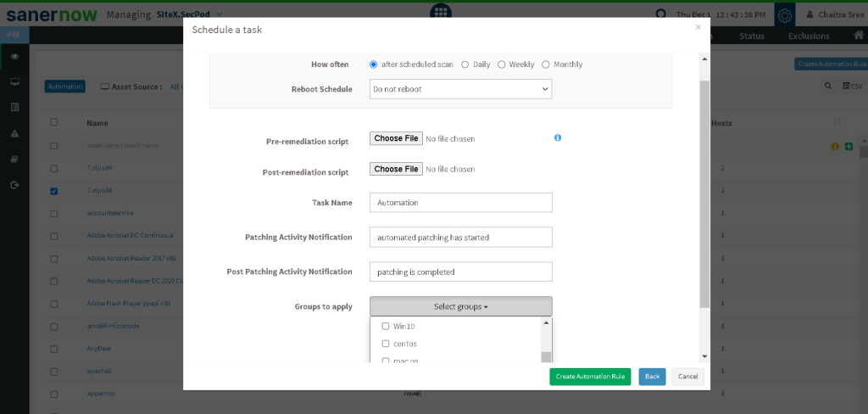
Task: Open Chaitra Sree user profile icon
Action: coord(810,15)
